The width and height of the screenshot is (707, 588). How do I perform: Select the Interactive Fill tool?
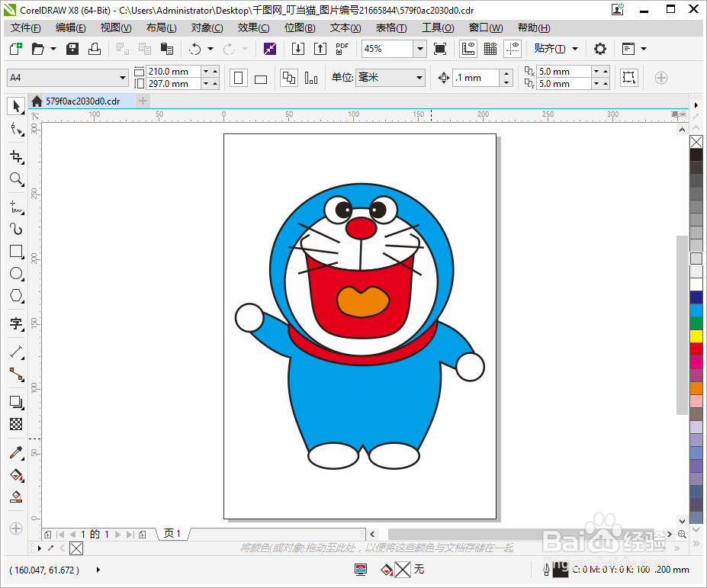tap(16, 474)
